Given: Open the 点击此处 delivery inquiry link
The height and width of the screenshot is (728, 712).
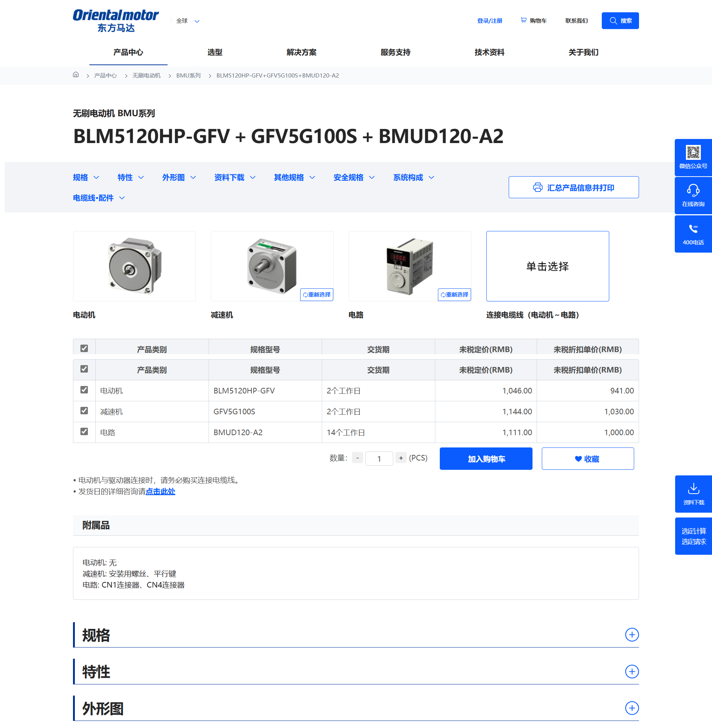Looking at the screenshot, I should pyautogui.click(x=160, y=491).
